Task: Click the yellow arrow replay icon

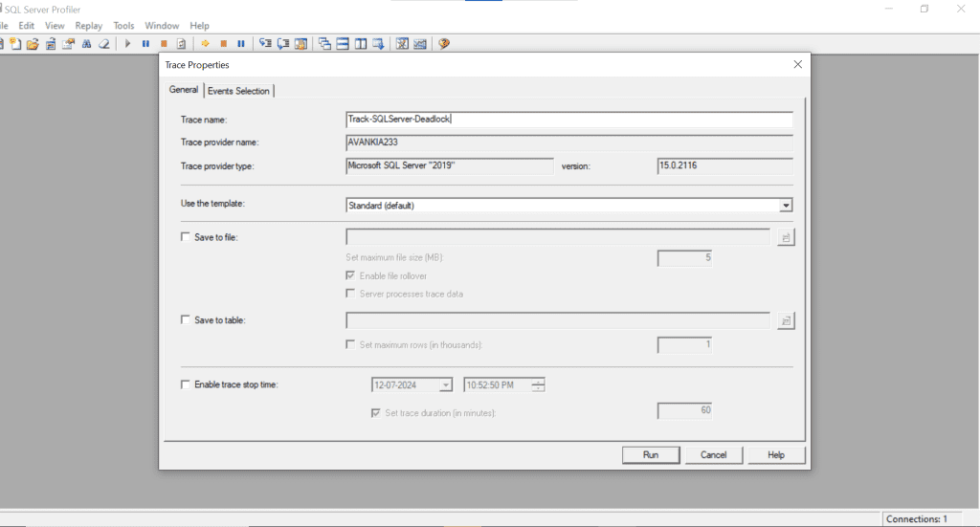Action: point(205,44)
